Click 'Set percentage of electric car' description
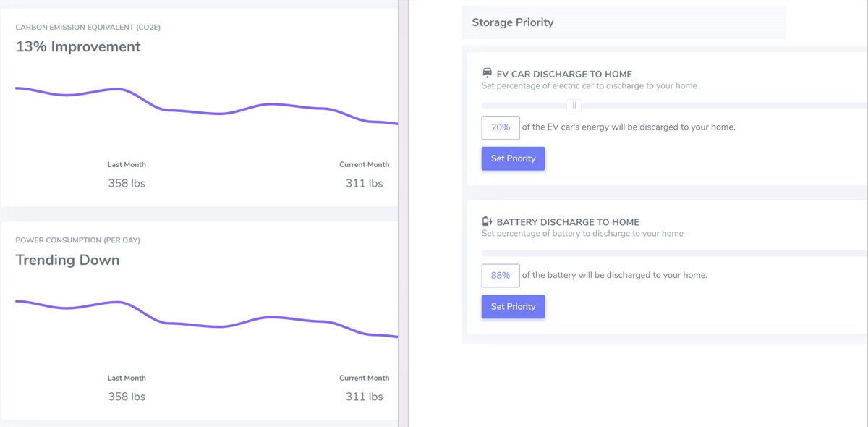 coord(590,85)
